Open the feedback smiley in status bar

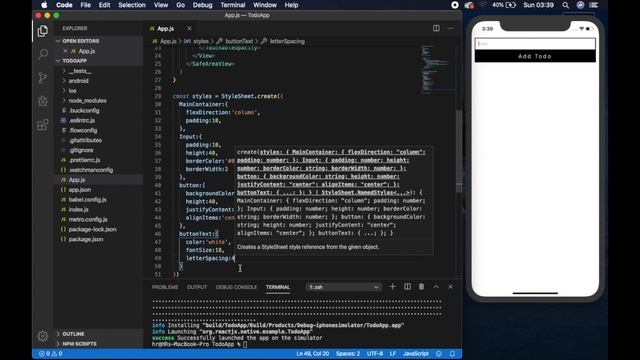[439, 353]
